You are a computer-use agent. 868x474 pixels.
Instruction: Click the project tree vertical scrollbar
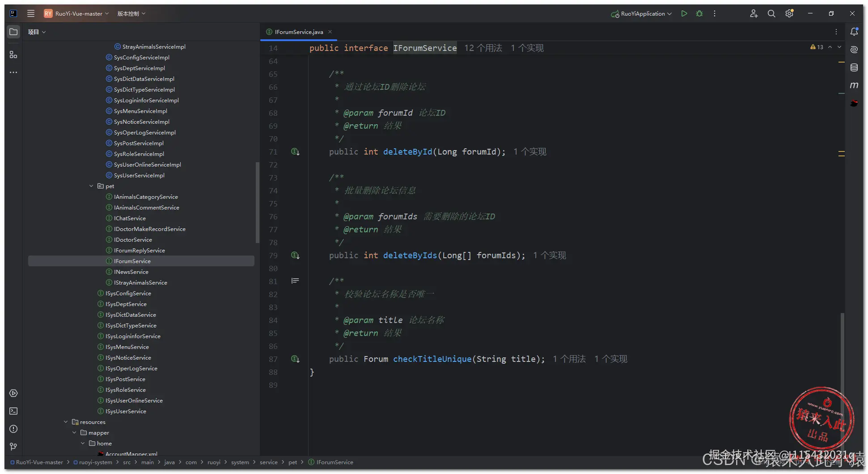257,202
